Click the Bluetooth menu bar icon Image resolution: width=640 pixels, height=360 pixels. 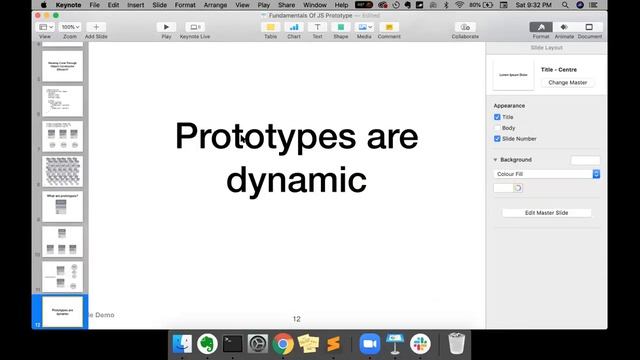click(x=446, y=5)
